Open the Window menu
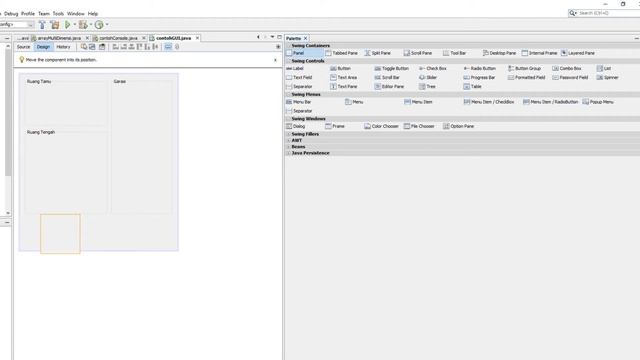This screenshot has height=360, width=640. point(76,13)
